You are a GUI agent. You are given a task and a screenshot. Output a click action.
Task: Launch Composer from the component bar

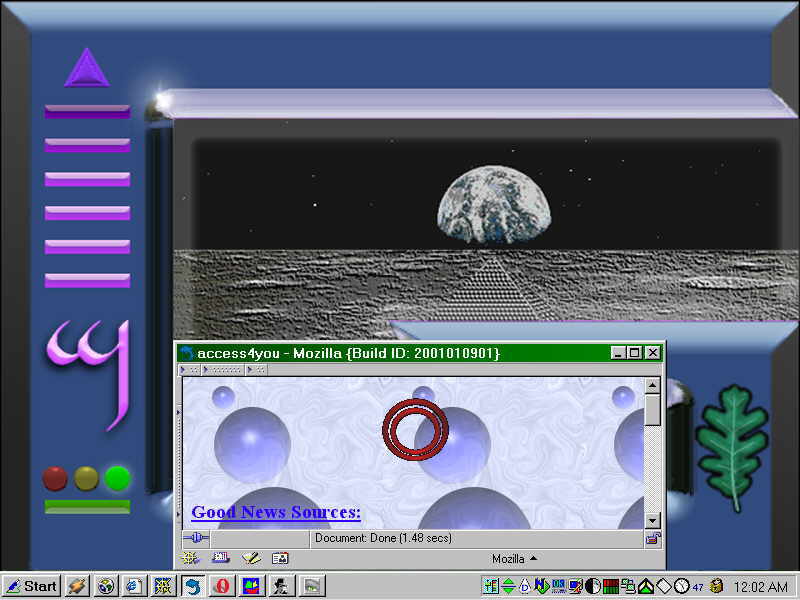pos(250,558)
